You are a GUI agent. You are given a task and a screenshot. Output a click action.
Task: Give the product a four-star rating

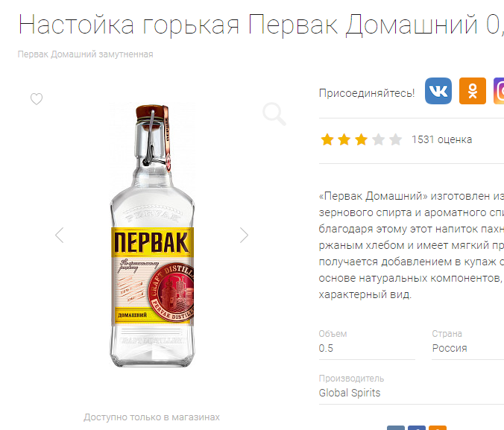[378, 139]
